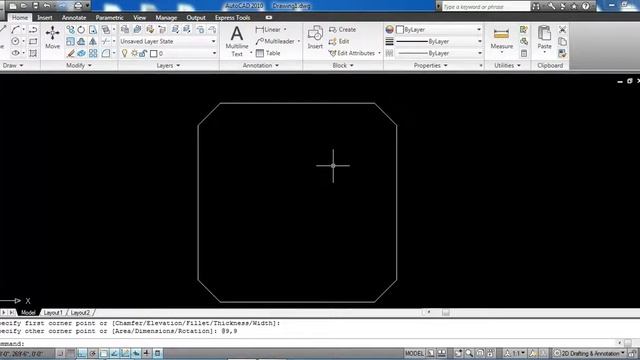The height and width of the screenshot is (360, 640).
Task: Click the Measure tool
Action: 502,38
